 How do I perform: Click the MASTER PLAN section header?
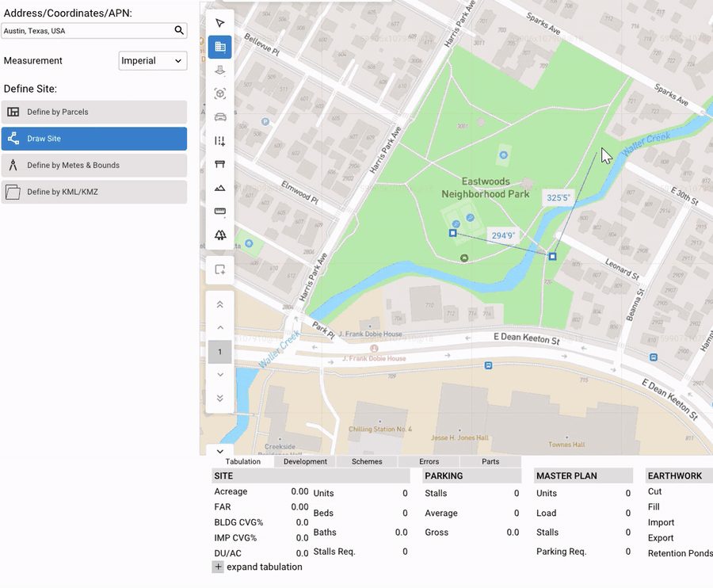pyautogui.click(x=583, y=475)
